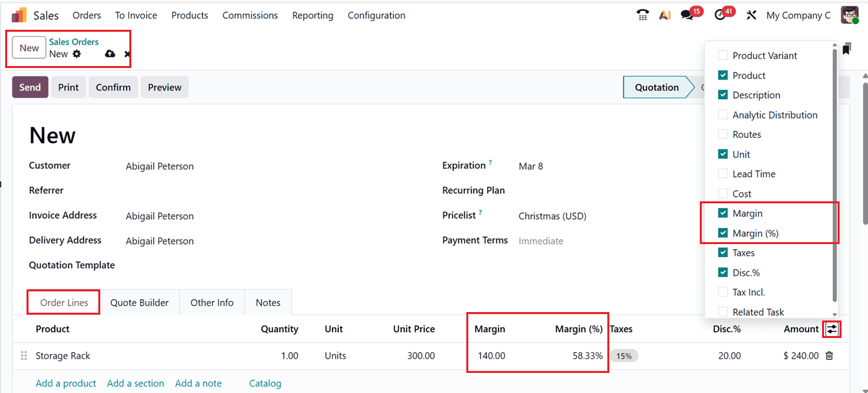The image size is (868, 393).
Task: Open messages with the conversation bubble icon
Action: [687, 14]
